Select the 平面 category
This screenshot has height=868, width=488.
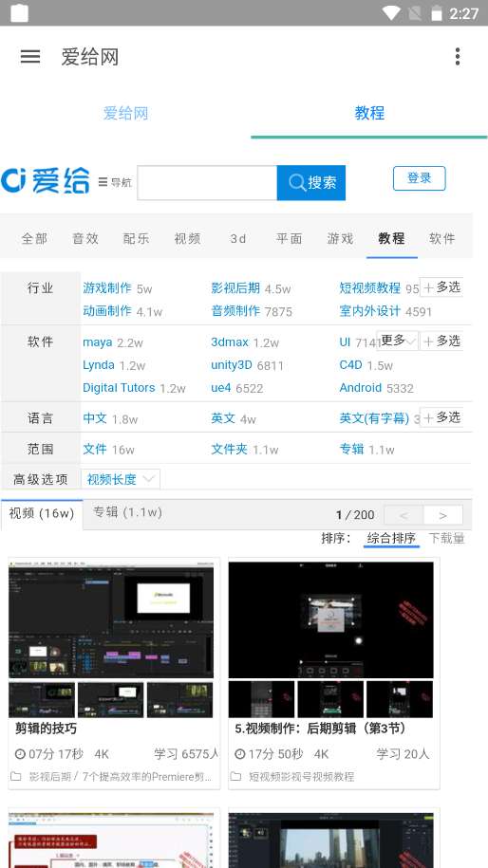coord(290,239)
